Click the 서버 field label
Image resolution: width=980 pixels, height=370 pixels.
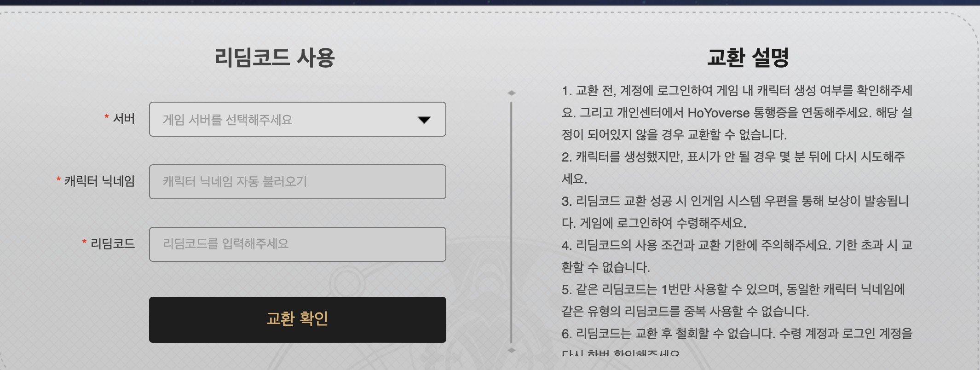123,119
